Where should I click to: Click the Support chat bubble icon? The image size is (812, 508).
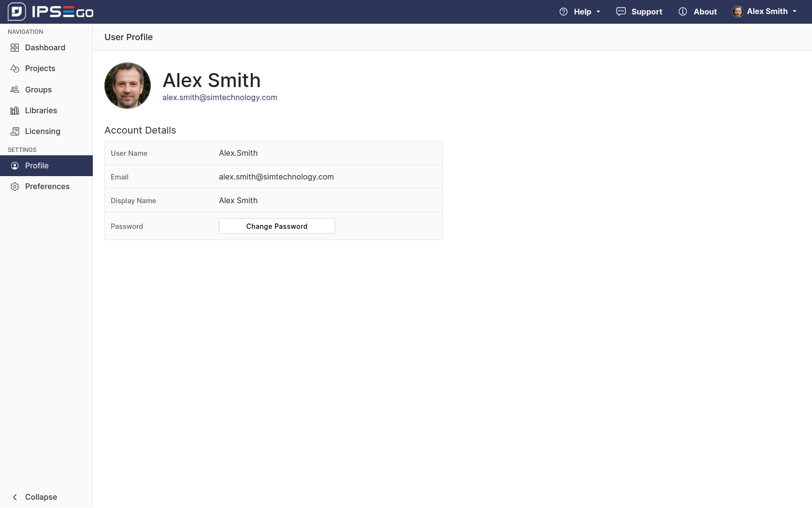621,12
